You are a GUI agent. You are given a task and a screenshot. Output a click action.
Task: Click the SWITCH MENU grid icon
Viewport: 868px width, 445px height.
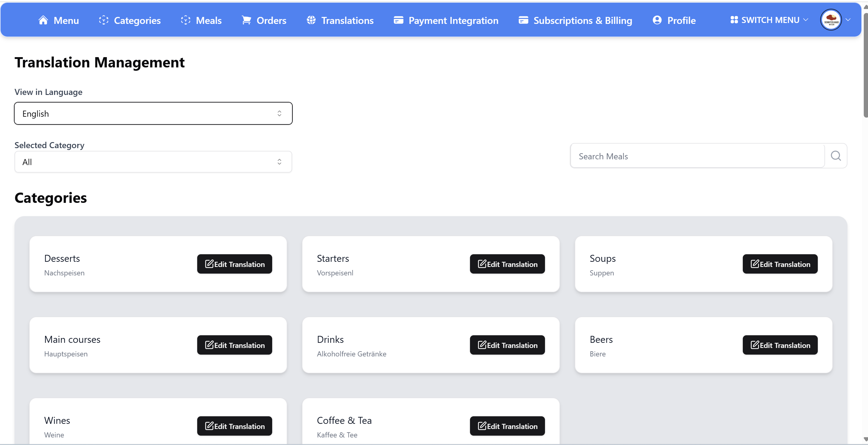[734, 20]
